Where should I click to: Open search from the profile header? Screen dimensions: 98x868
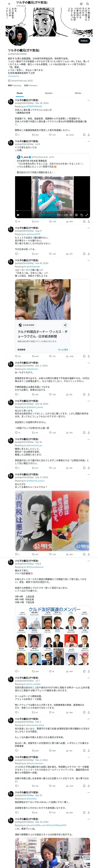pyautogui.click(x=87, y=4)
